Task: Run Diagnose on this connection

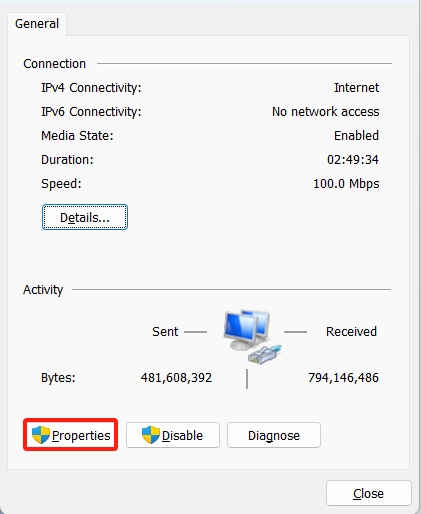Action: tap(274, 435)
